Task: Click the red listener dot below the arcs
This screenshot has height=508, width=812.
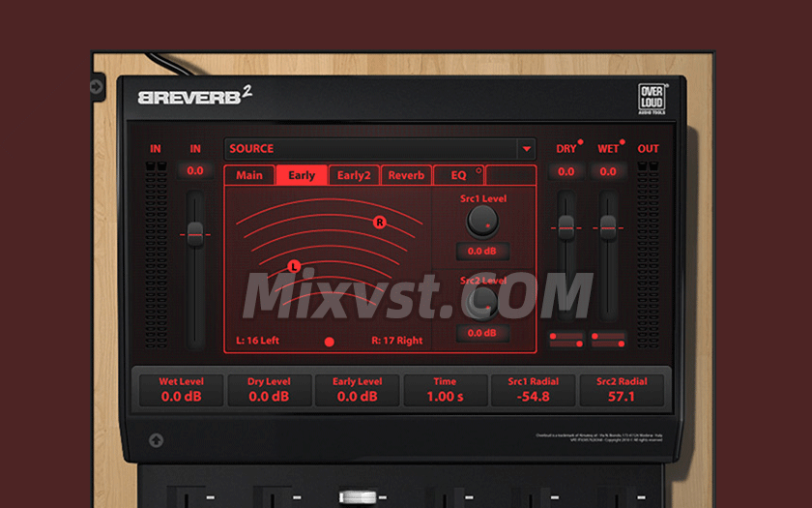Action: [x=330, y=342]
